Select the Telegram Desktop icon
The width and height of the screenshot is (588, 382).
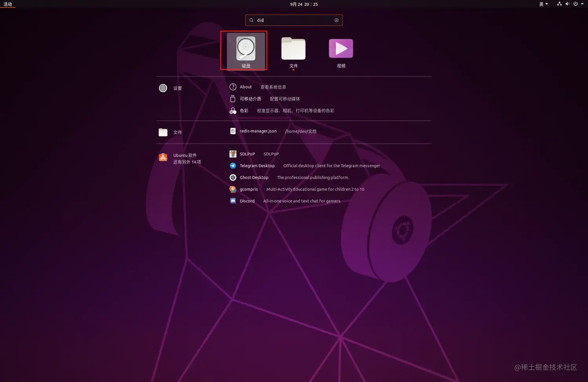click(233, 166)
